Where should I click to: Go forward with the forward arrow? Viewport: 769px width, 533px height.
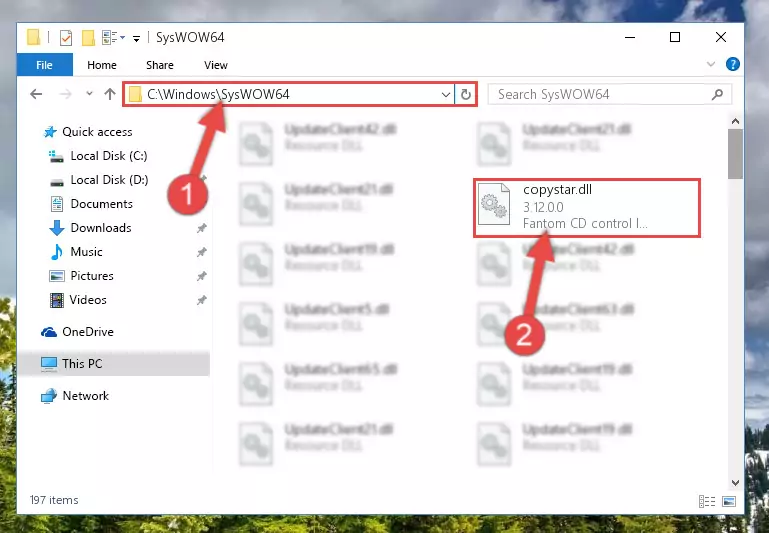coord(65,94)
